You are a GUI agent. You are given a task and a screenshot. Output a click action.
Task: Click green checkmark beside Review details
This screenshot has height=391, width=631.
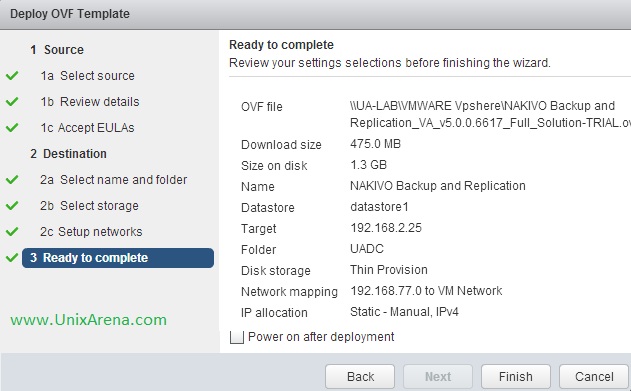point(12,101)
